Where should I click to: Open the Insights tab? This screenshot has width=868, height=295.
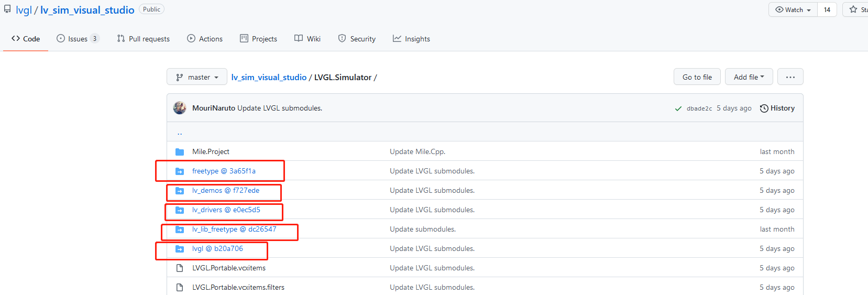point(411,39)
